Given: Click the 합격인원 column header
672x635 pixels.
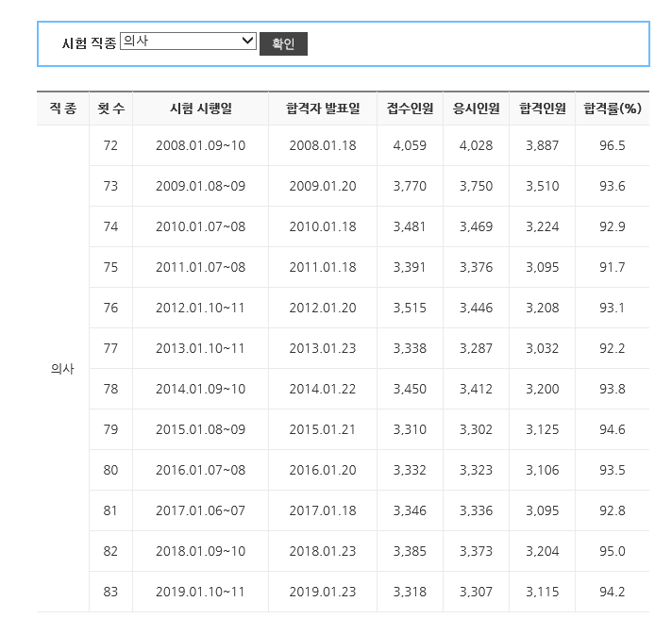Looking at the screenshot, I should pyautogui.click(x=543, y=109).
